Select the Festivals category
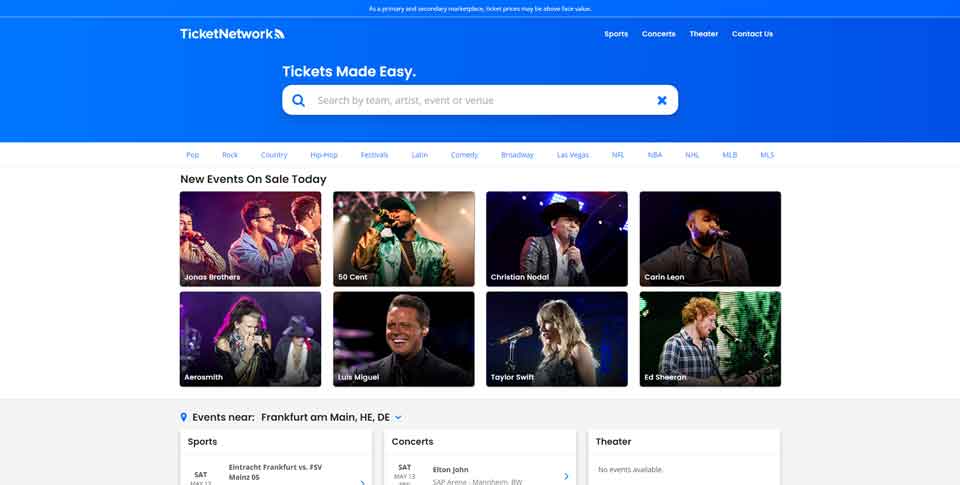Image resolution: width=960 pixels, height=485 pixels. click(375, 155)
